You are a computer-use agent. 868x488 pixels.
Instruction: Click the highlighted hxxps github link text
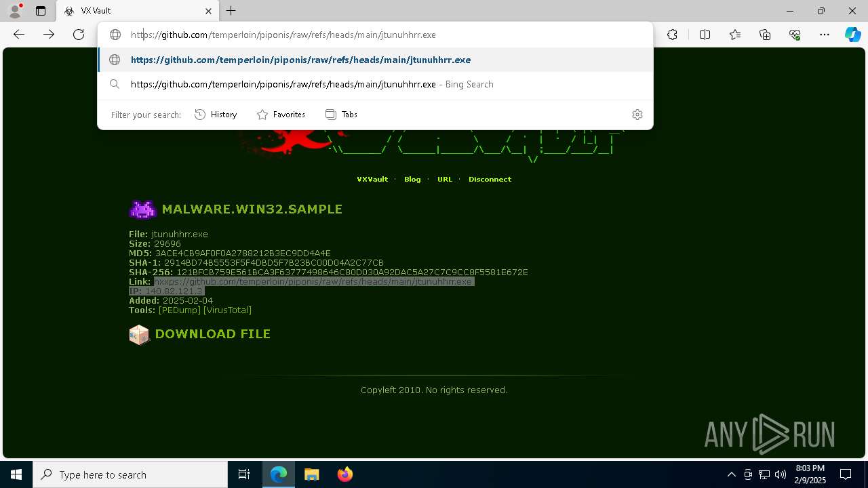[313, 281]
